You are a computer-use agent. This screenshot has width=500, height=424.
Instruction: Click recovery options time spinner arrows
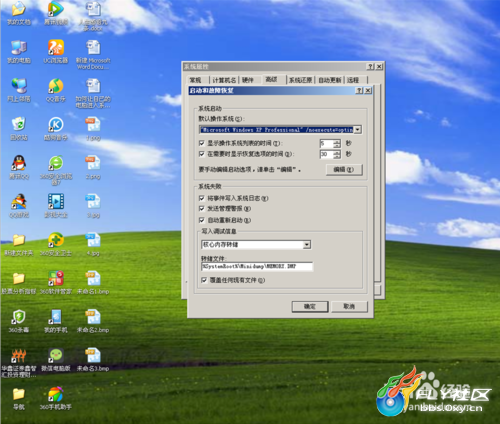point(337,154)
